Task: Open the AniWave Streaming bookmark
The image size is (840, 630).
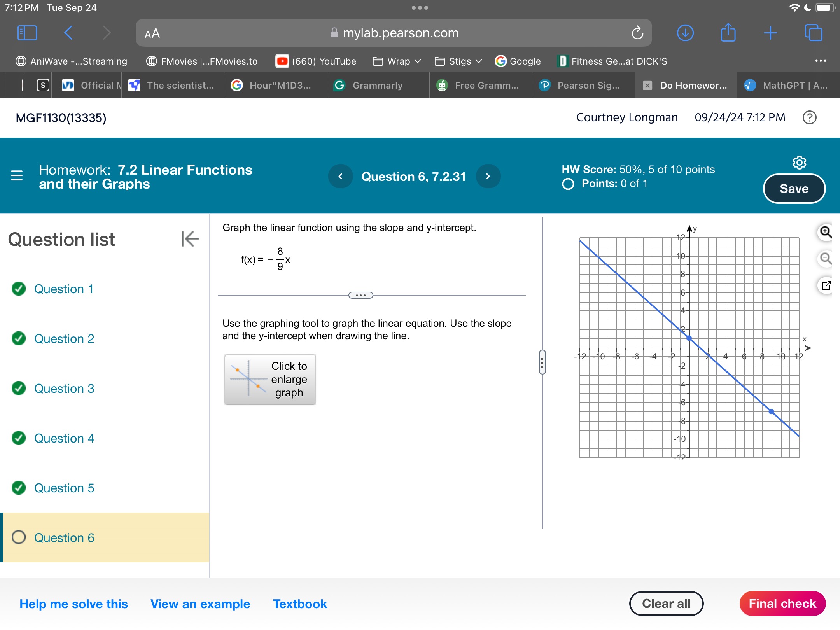Action: point(71,61)
